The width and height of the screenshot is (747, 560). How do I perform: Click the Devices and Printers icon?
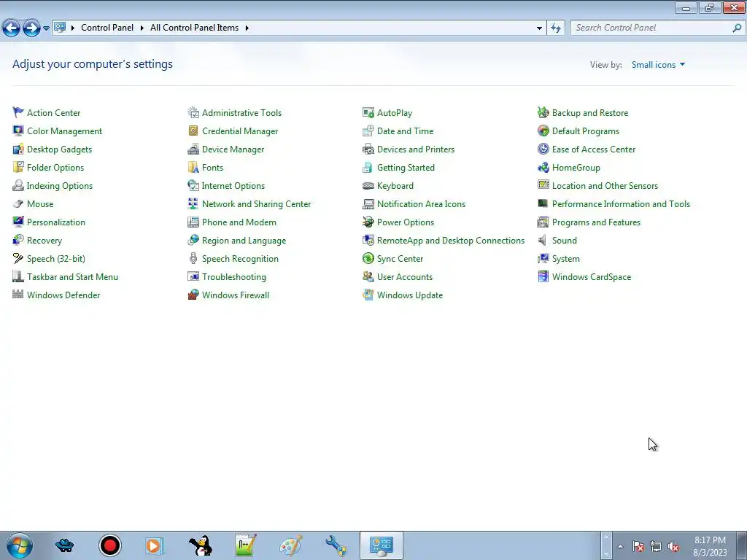point(368,149)
